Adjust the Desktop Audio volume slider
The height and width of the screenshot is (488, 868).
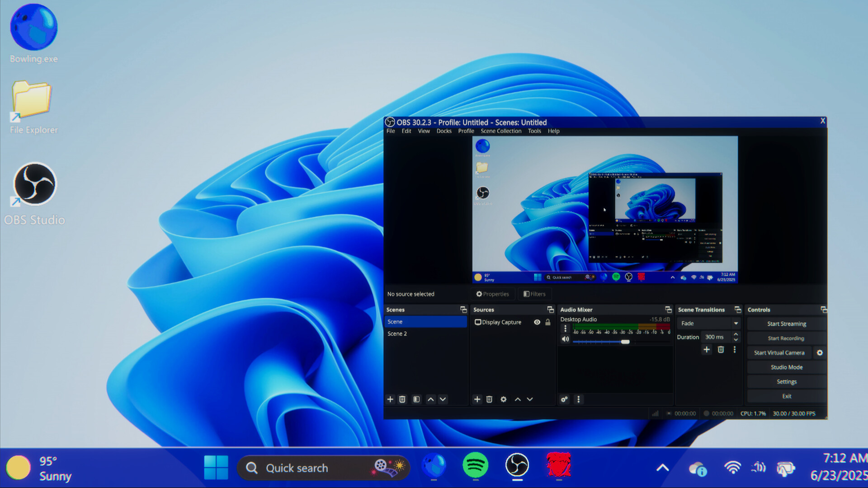[626, 342]
